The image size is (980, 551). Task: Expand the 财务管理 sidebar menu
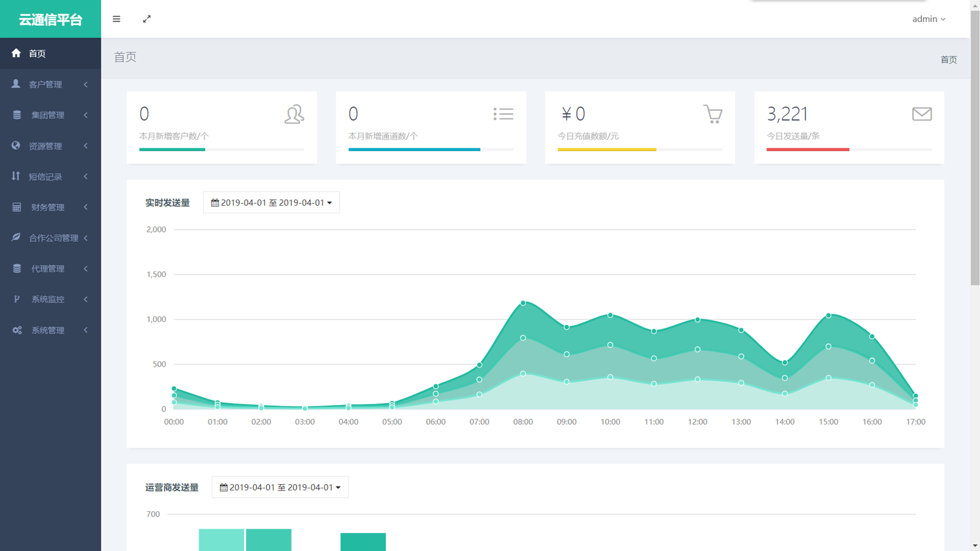coord(50,208)
